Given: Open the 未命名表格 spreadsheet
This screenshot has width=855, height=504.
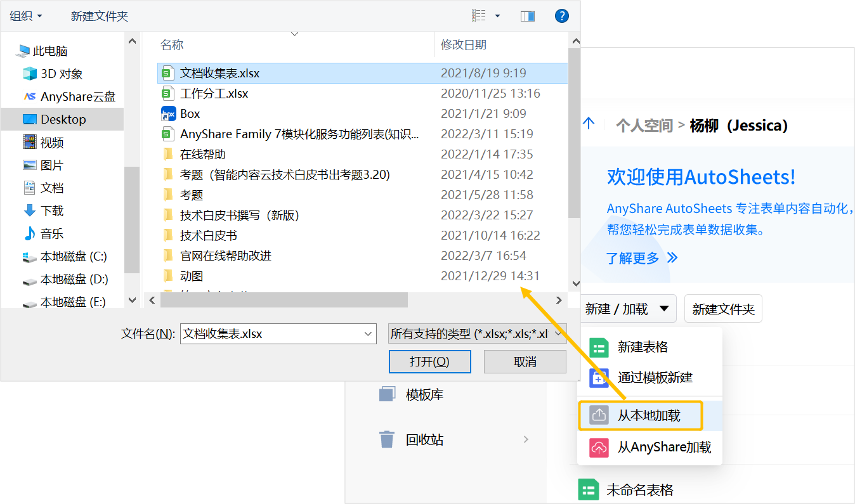Looking at the screenshot, I should click(640, 489).
